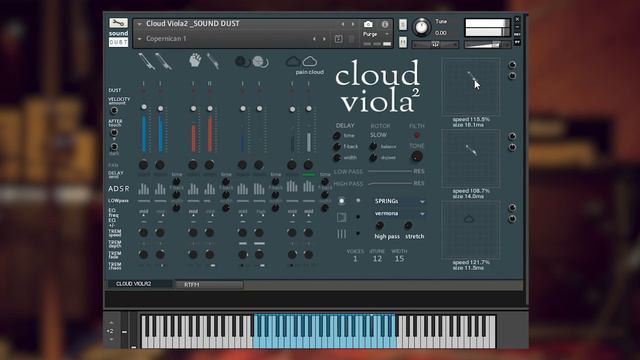
Task: Click the keyboard octave down arrow
Action: [111, 339]
